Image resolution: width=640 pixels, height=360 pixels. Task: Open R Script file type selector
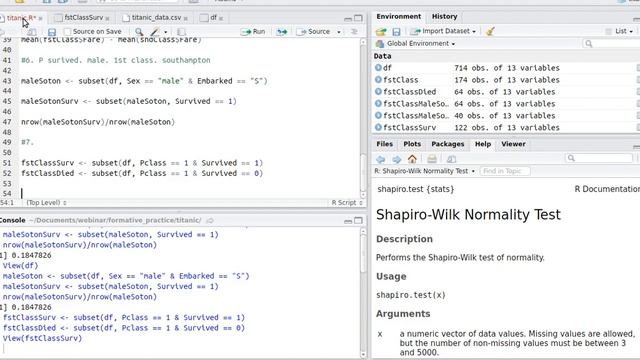coord(347,203)
